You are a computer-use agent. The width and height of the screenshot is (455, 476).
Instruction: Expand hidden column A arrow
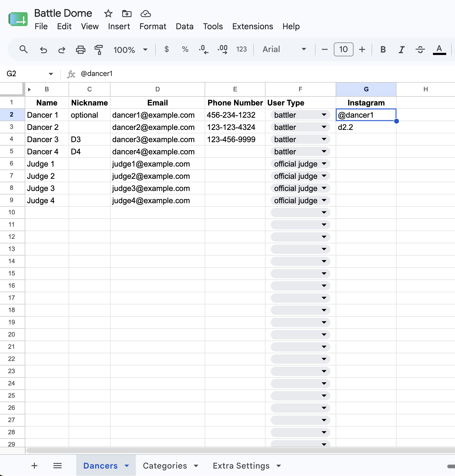[29, 90]
